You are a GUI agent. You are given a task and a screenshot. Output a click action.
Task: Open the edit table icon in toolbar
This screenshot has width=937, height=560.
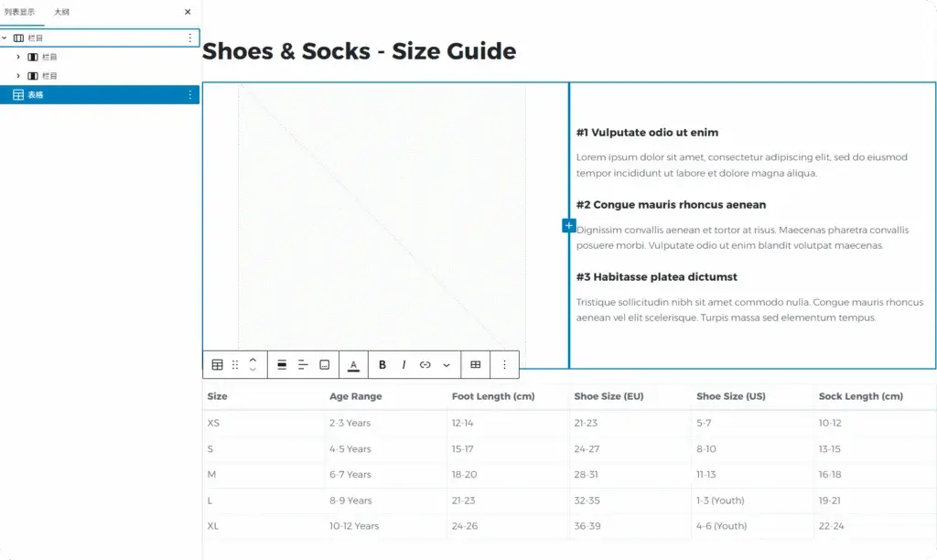[476, 364]
